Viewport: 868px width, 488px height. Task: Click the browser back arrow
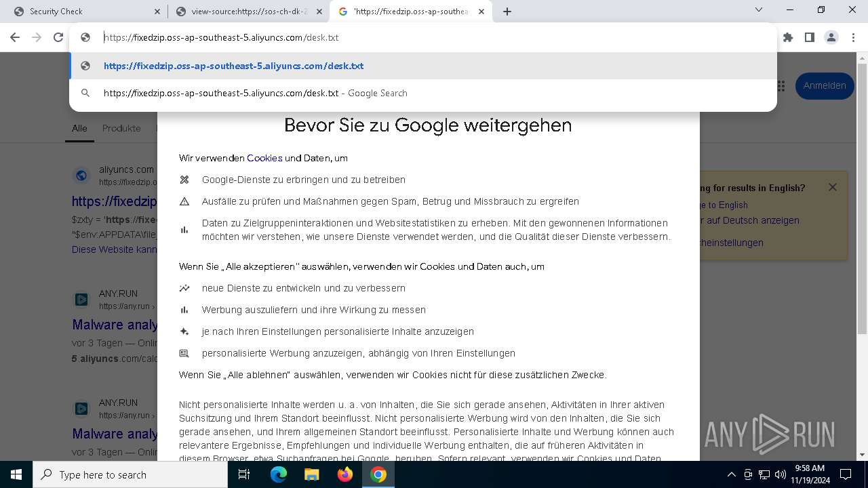tap(15, 37)
